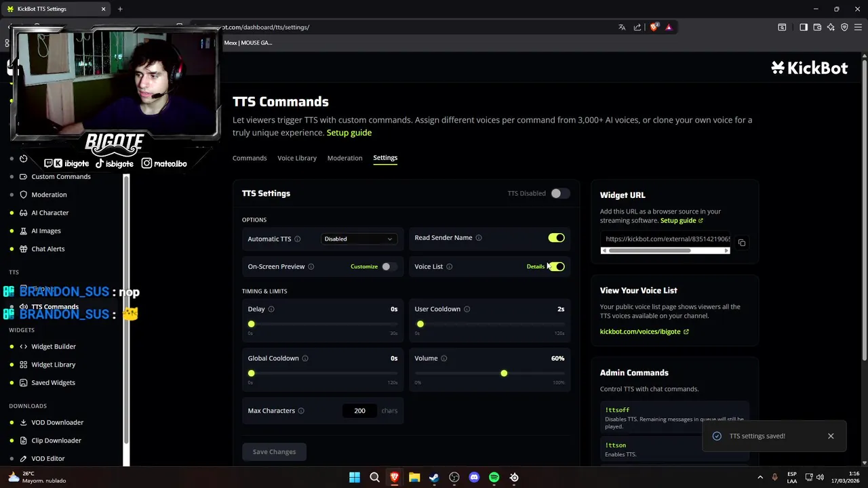Select the Settings tab
The height and width of the screenshot is (488, 868).
(385, 158)
